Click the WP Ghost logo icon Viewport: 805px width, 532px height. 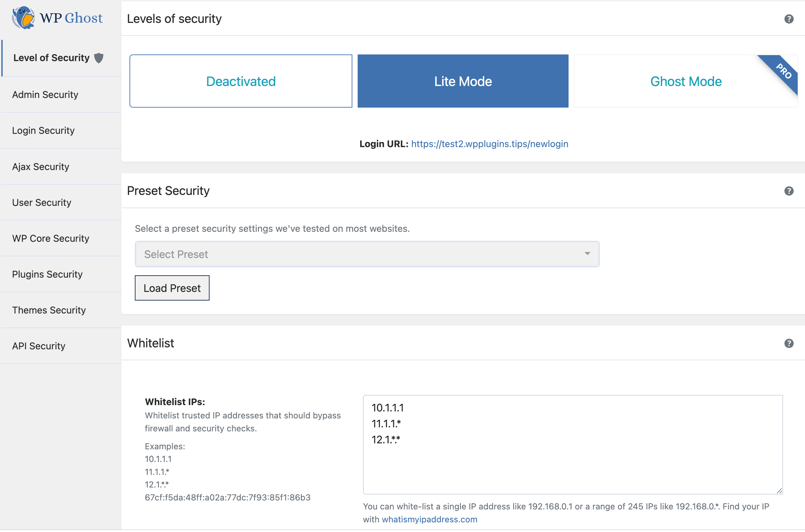point(23,18)
